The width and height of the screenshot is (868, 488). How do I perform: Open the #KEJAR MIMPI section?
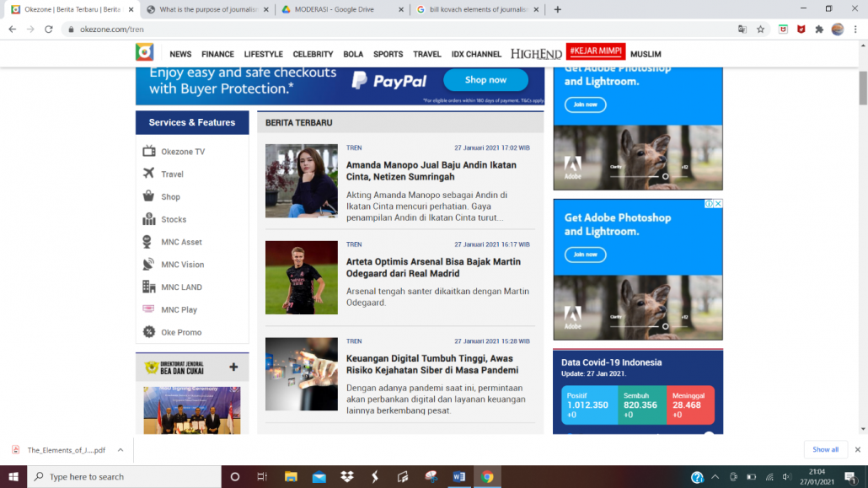point(596,51)
